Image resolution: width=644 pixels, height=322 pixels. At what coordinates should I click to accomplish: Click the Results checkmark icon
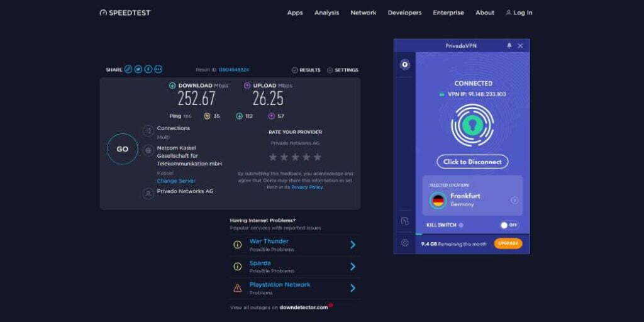click(x=294, y=70)
